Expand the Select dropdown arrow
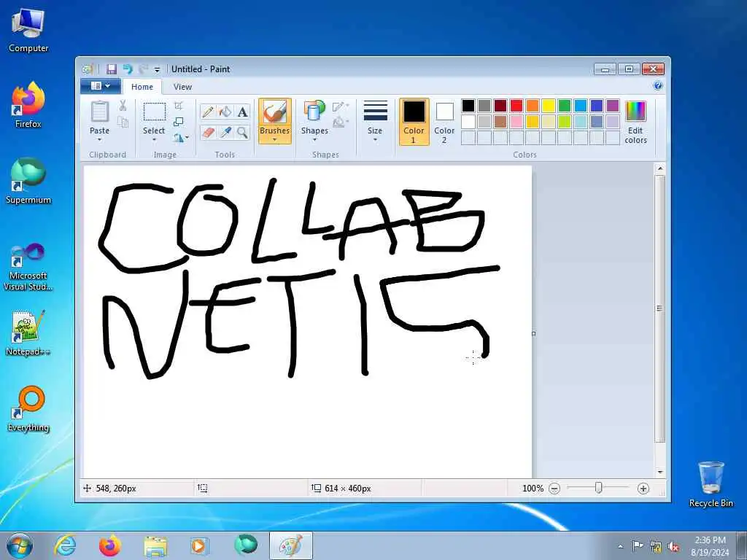The width and height of the screenshot is (747, 560). 155,140
